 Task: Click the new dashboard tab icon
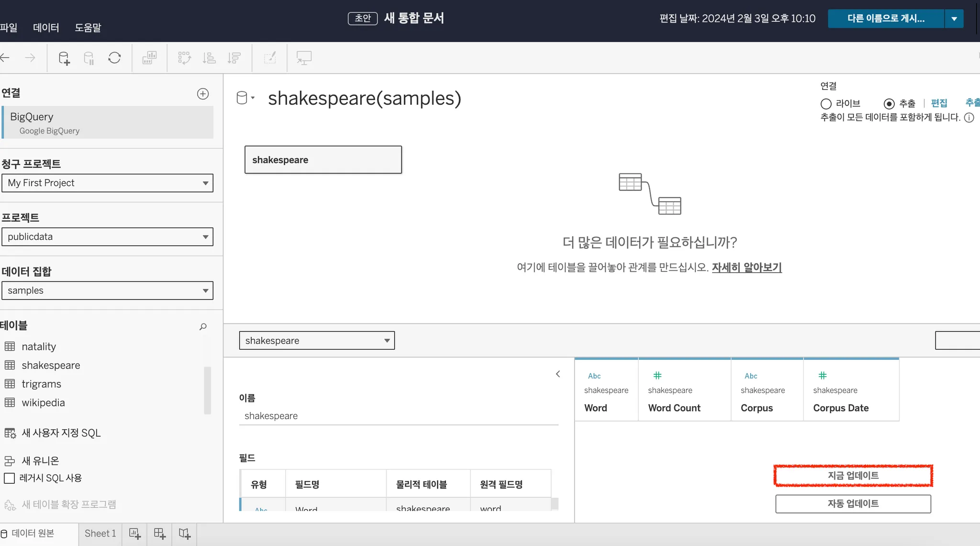(x=160, y=534)
